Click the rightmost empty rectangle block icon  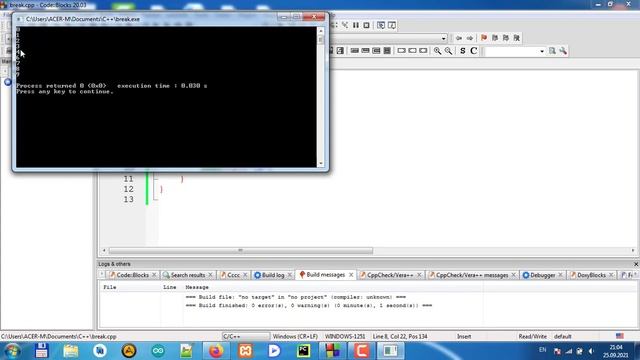point(423,51)
